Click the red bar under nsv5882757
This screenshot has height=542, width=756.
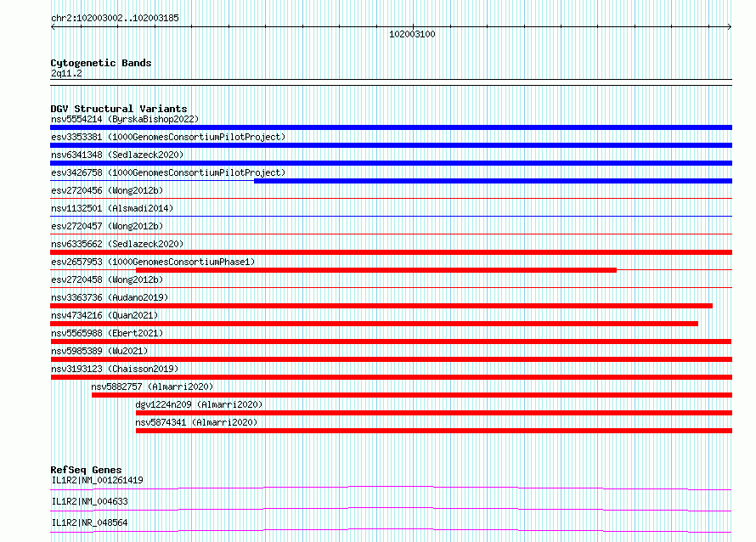pyautogui.click(x=412, y=395)
